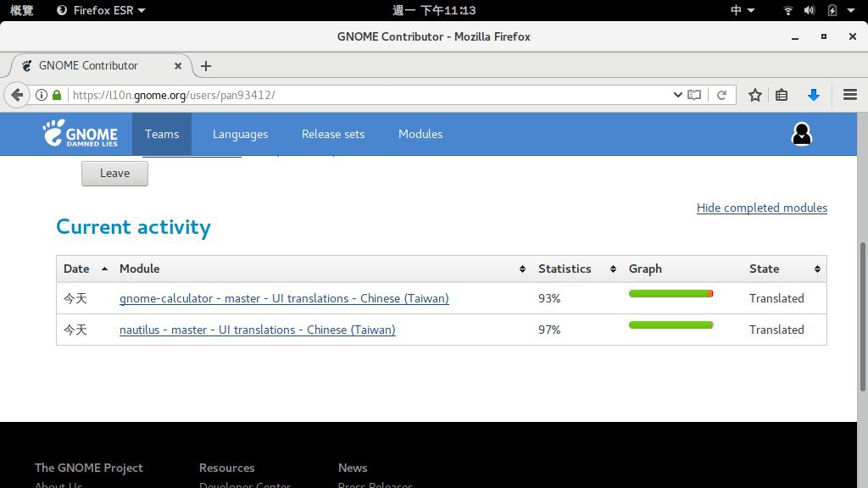Open the Firefox hamburger menu
This screenshot has height=488, width=868.
coord(850,95)
